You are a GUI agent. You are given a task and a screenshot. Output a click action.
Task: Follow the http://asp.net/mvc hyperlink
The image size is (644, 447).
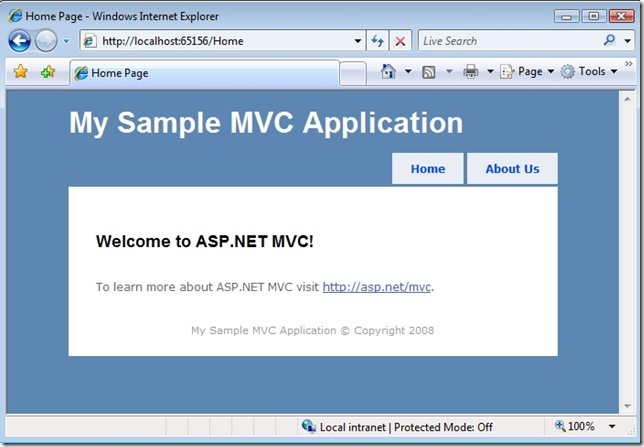point(377,286)
